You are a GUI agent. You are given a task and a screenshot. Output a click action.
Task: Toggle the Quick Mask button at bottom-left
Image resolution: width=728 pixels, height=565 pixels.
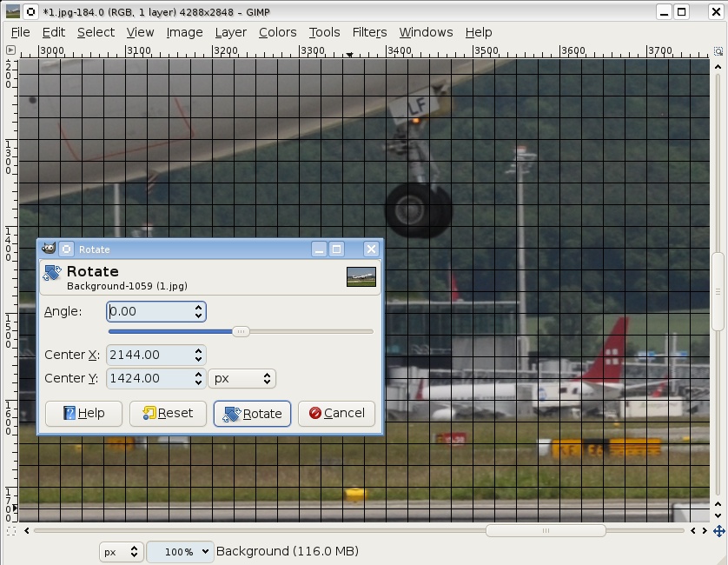[x=10, y=530]
